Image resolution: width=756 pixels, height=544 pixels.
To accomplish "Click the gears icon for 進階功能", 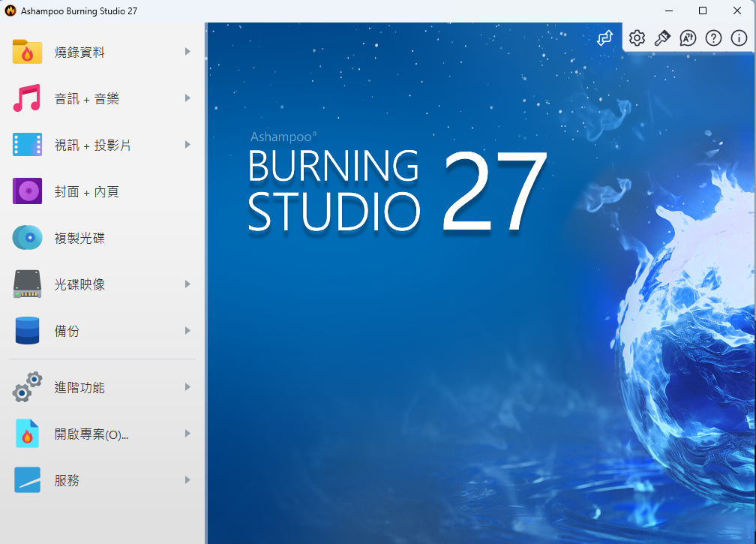I will click(27, 386).
